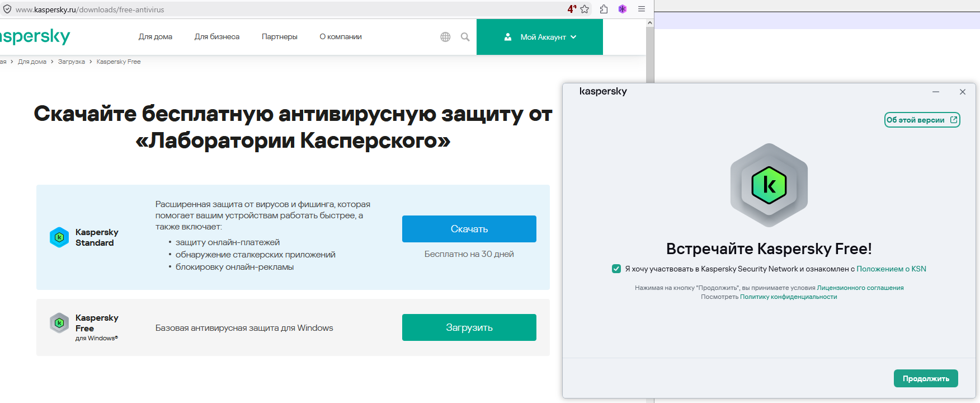The image size is (980, 403).
Task: Open the Для дома menu
Action: (156, 37)
